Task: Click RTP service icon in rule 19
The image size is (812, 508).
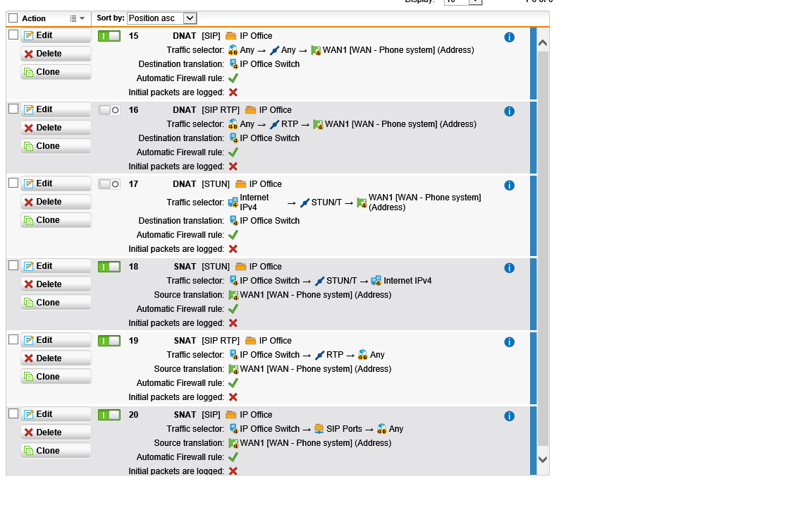Action: pyautogui.click(x=319, y=355)
